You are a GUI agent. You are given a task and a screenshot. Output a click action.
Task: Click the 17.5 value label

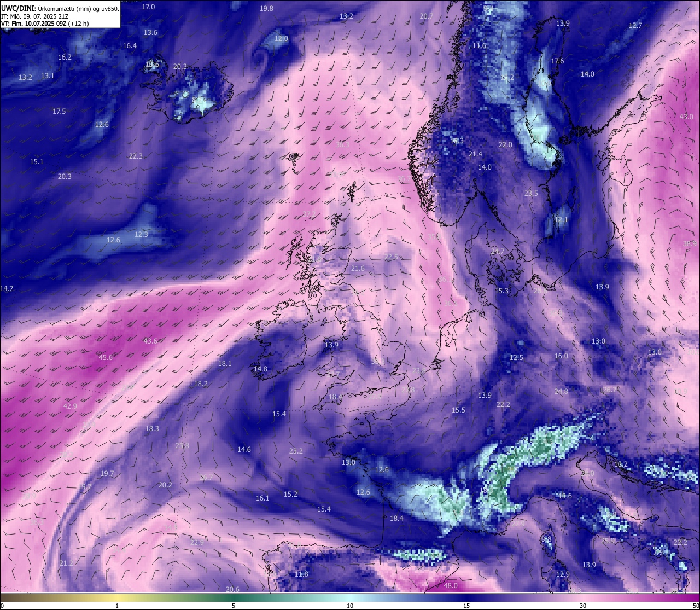click(x=59, y=112)
